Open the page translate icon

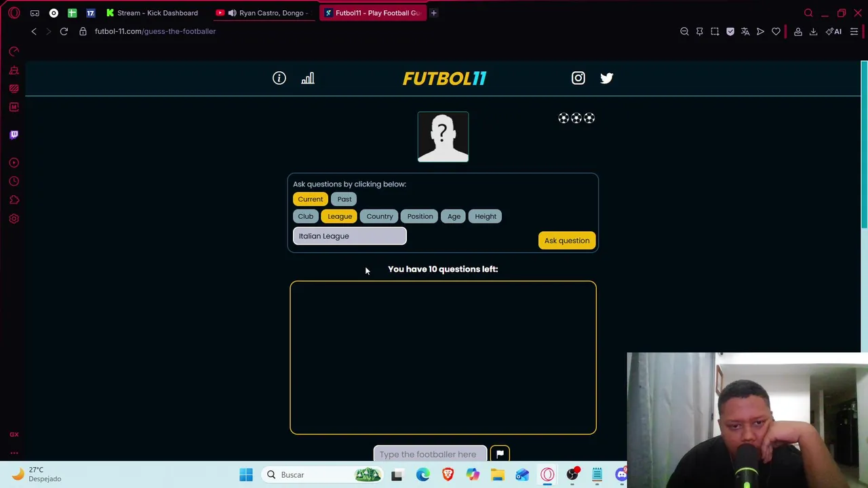[x=745, y=31]
